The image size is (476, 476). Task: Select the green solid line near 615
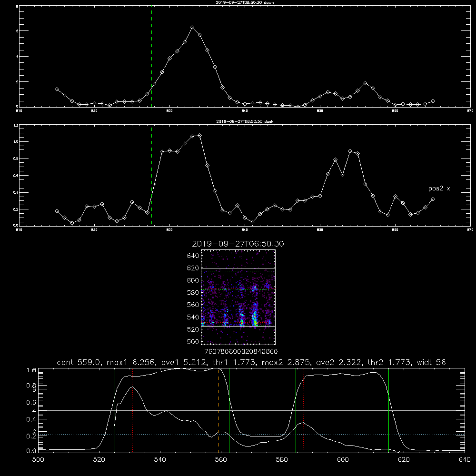click(x=388, y=410)
